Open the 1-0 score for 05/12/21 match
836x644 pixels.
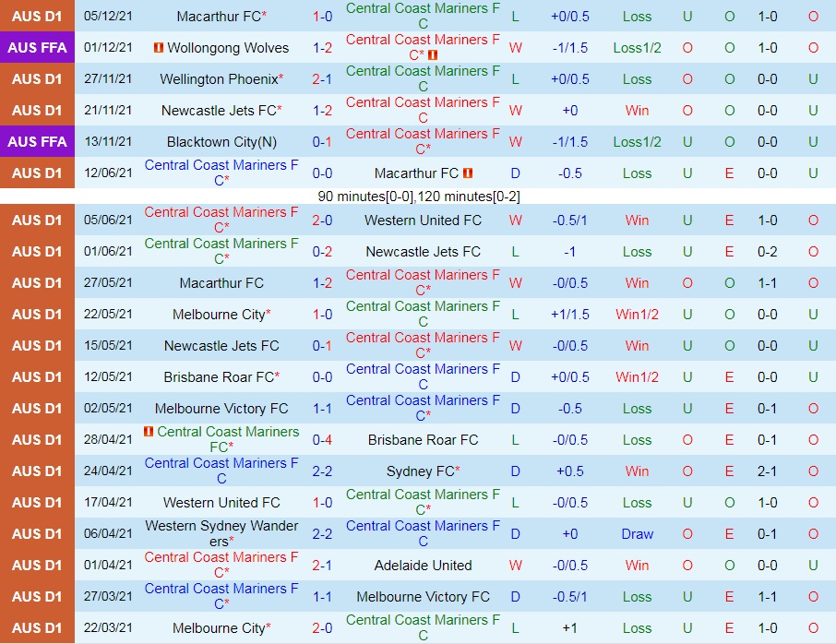point(323,17)
